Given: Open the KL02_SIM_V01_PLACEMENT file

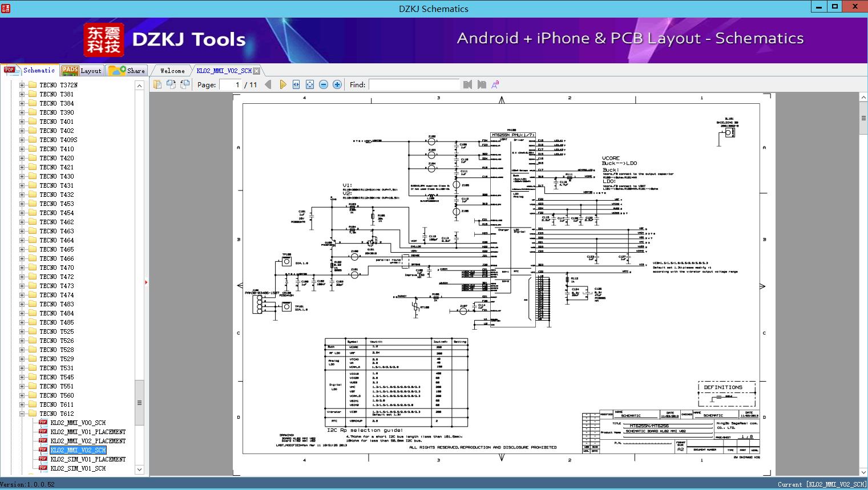Looking at the screenshot, I should pos(88,459).
